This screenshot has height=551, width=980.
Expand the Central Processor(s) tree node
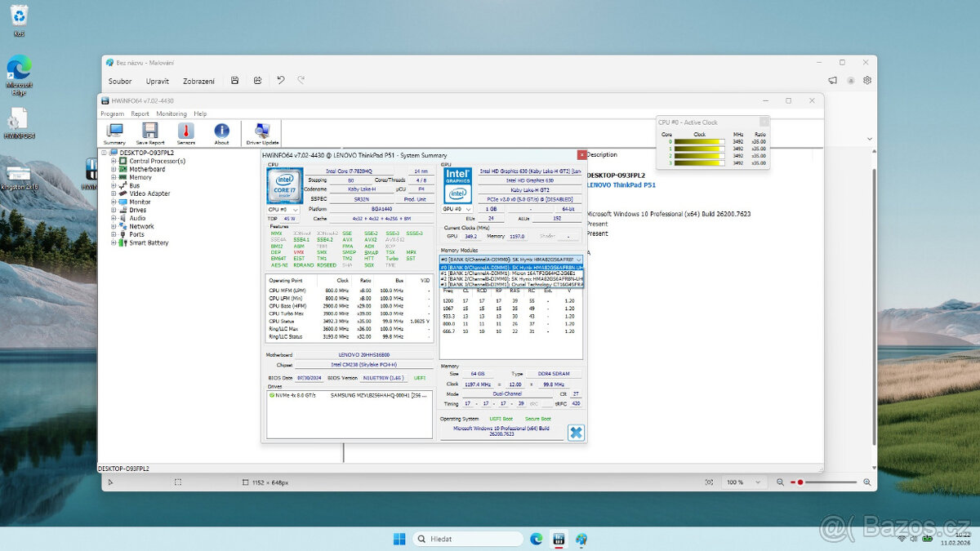coord(114,161)
